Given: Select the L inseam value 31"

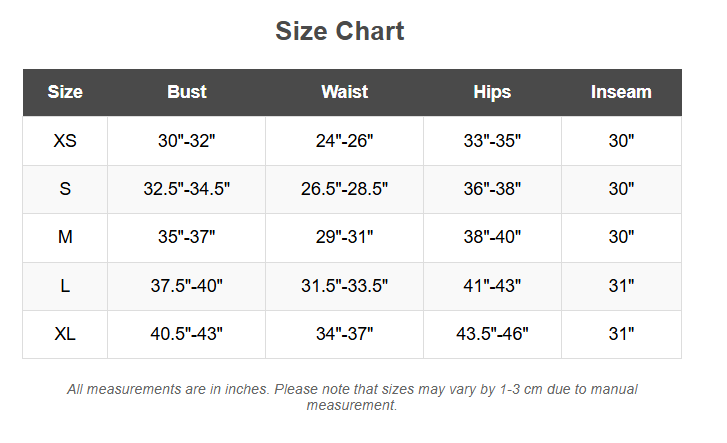Looking at the screenshot, I should [x=621, y=286].
